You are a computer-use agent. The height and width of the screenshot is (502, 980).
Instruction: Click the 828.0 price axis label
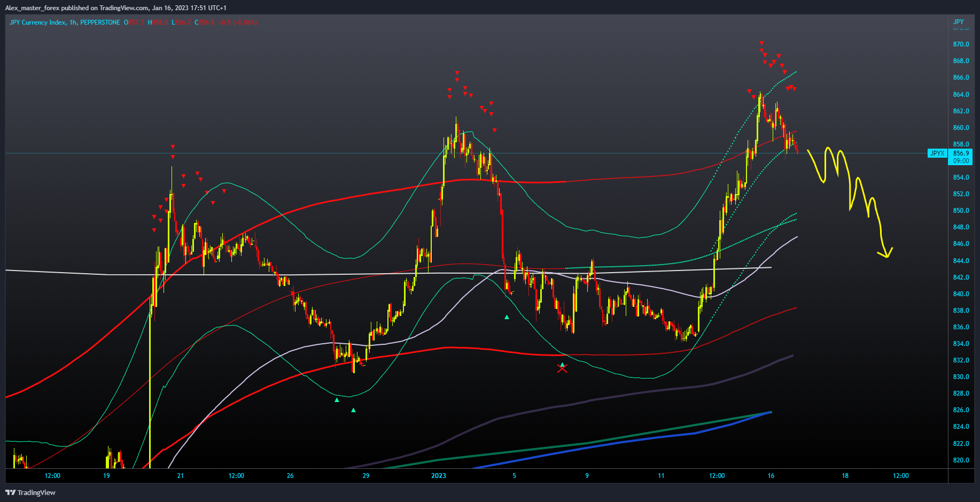[961, 393]
